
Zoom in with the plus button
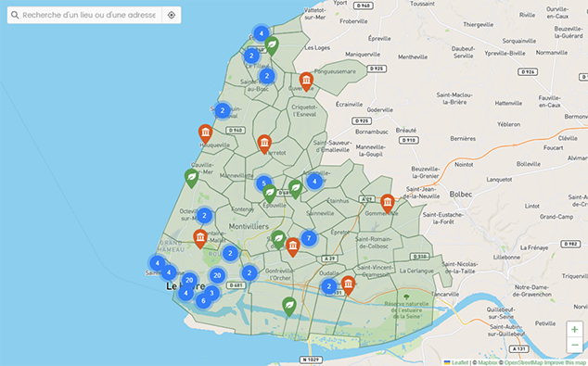(574, 330)
